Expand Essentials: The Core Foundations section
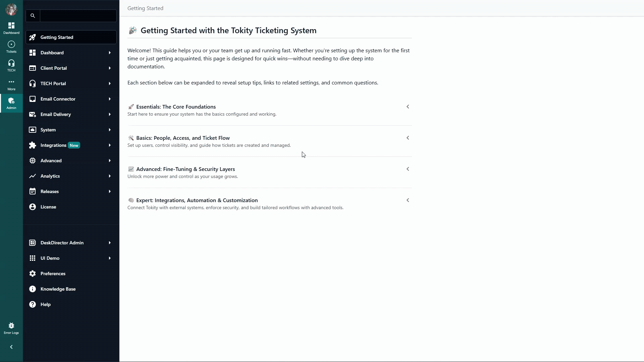 coord(408,107)
